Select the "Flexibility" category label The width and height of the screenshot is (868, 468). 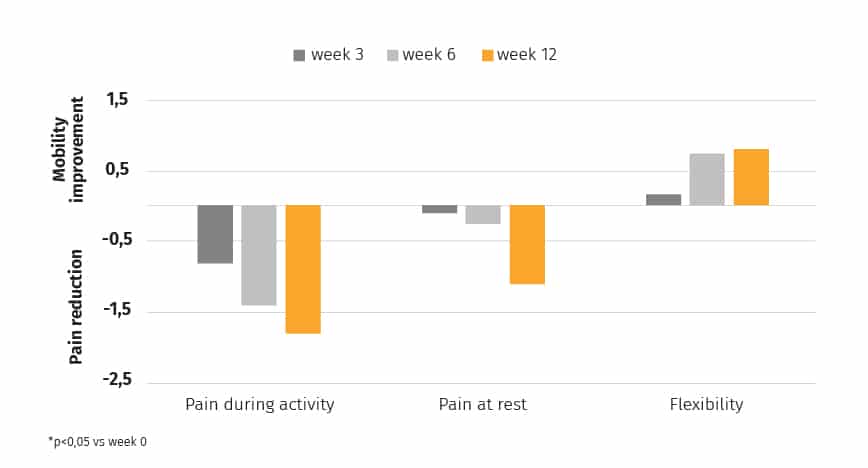point(707,405)
